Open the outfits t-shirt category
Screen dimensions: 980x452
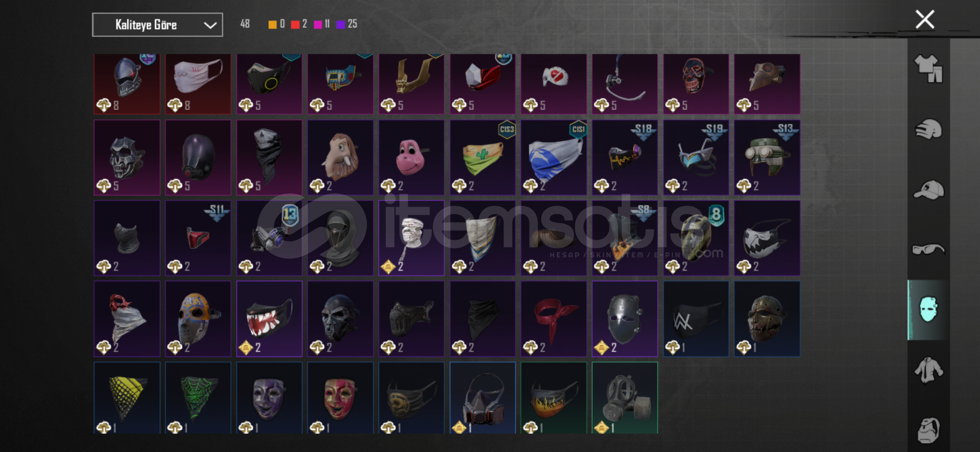click(x=928, y=68)
